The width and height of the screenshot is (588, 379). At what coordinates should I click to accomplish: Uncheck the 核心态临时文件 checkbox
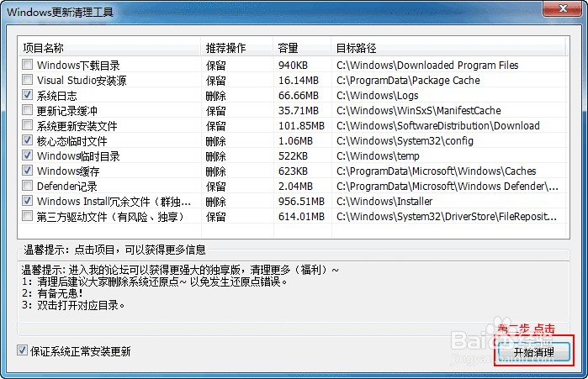pyautogui.click(x=27, y=140)
